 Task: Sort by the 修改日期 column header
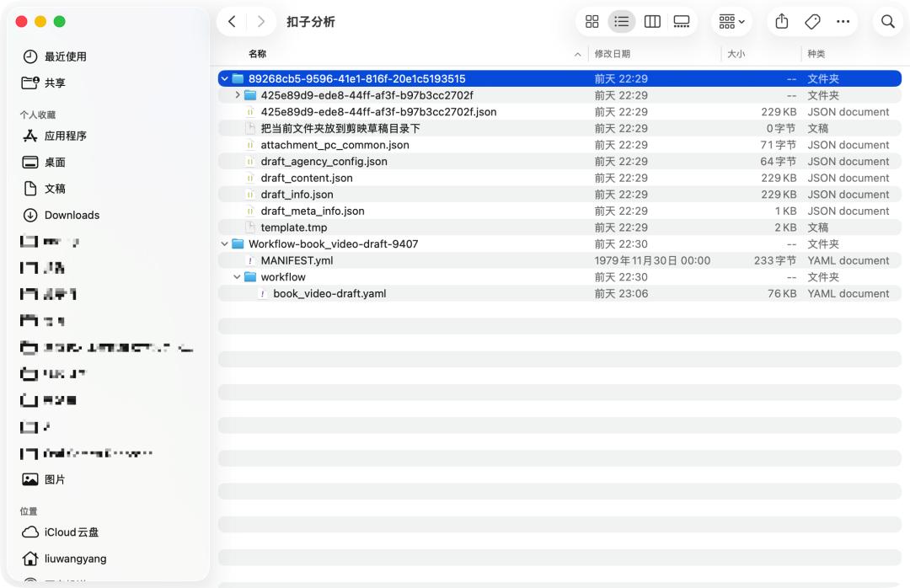coord(611,53)
